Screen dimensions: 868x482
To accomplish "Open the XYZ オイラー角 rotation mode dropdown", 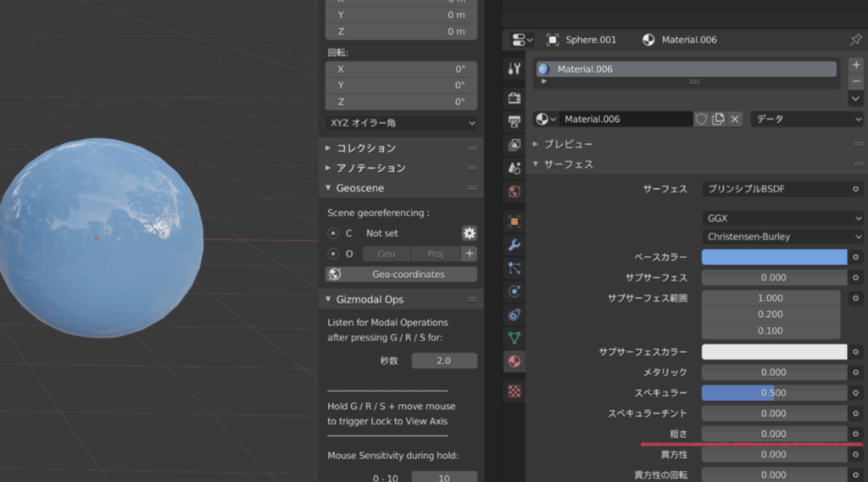I will [x=402, y=123].
